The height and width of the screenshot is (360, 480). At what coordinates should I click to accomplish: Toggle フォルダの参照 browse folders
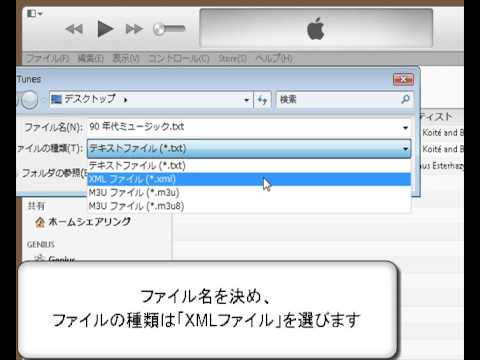pos(53,173)
